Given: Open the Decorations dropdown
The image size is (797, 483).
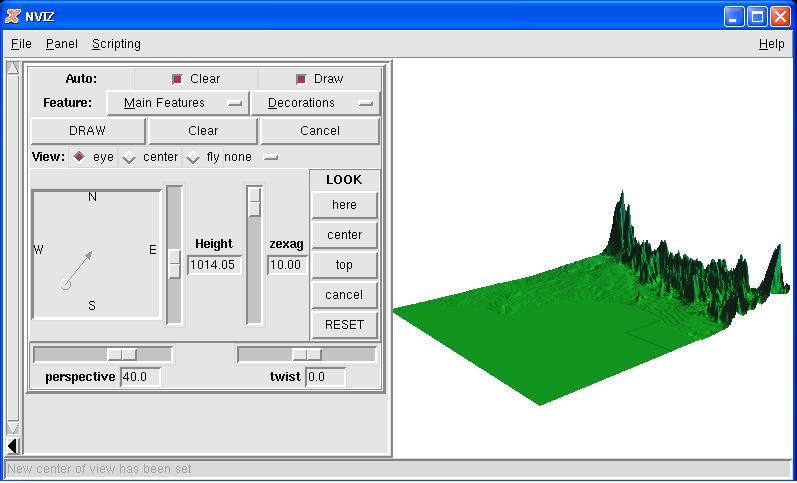Looking at the screenshot, I should click(316, 103).
